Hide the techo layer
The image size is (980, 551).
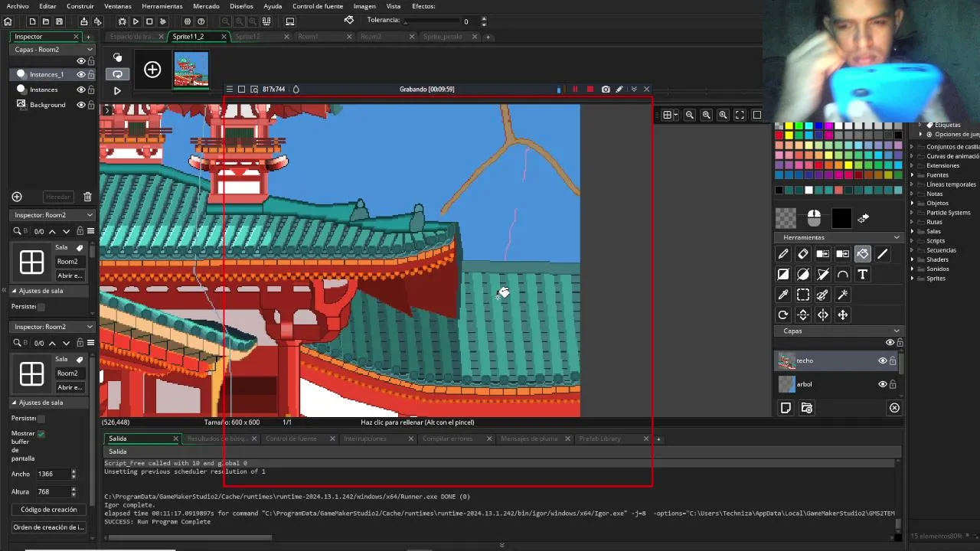(x=882, y=360)
